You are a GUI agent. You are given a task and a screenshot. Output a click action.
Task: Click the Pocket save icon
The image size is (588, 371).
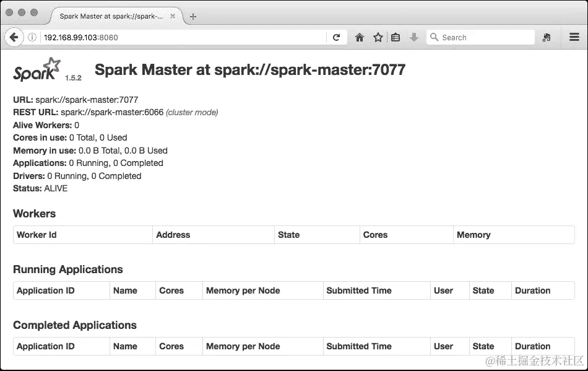tap(547, 37)
